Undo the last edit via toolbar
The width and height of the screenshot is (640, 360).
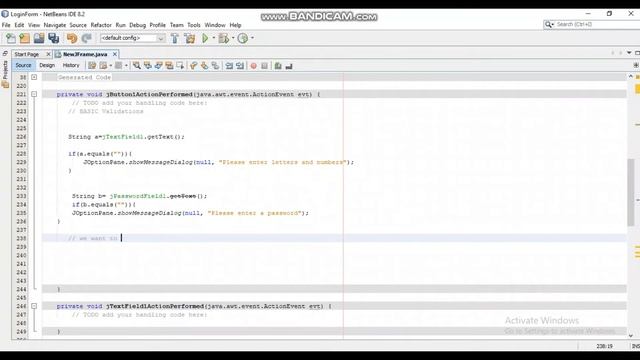click(72, 38)
